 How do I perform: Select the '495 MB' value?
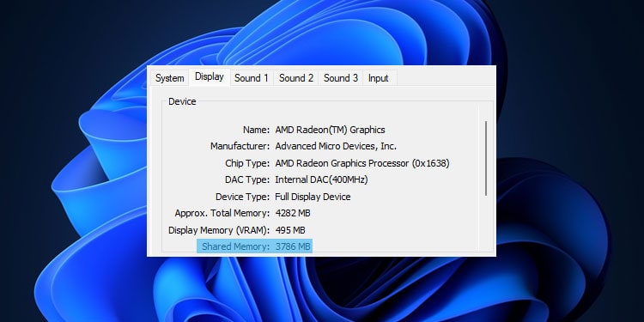290,230
